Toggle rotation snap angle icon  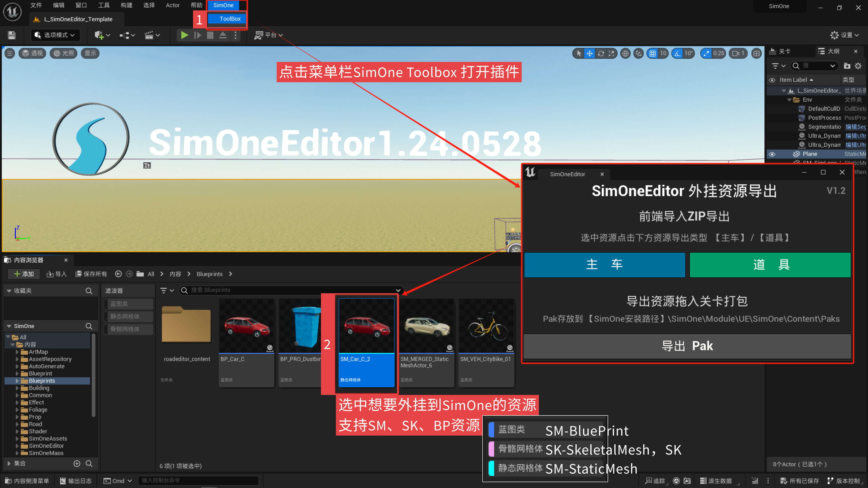tap(677, 53)
